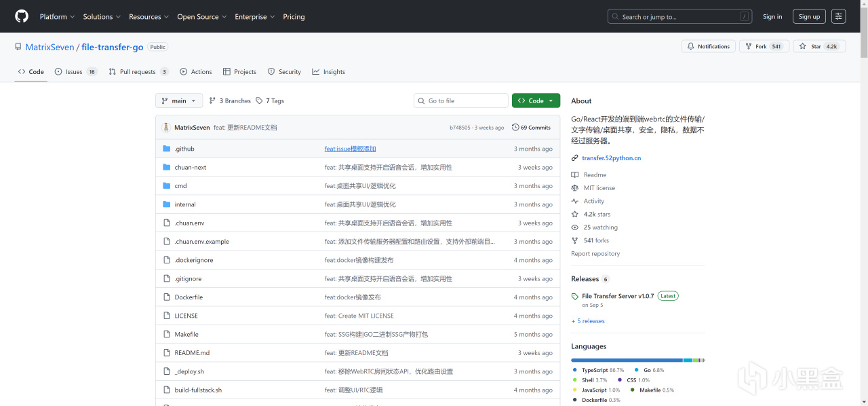The image size is (868, 406).
Task: Click the Go language entry
Action: click(x=649, y=370)
